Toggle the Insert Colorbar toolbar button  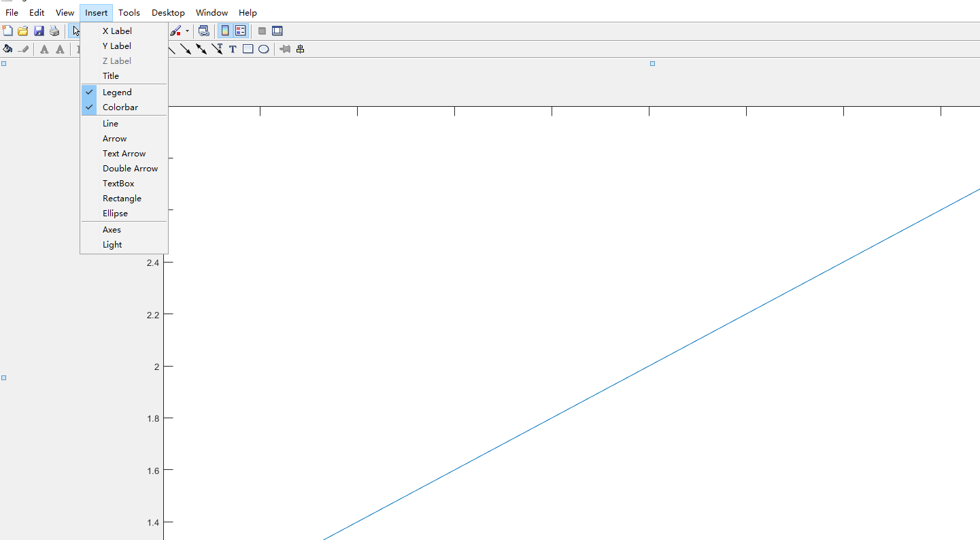(225, 30)
